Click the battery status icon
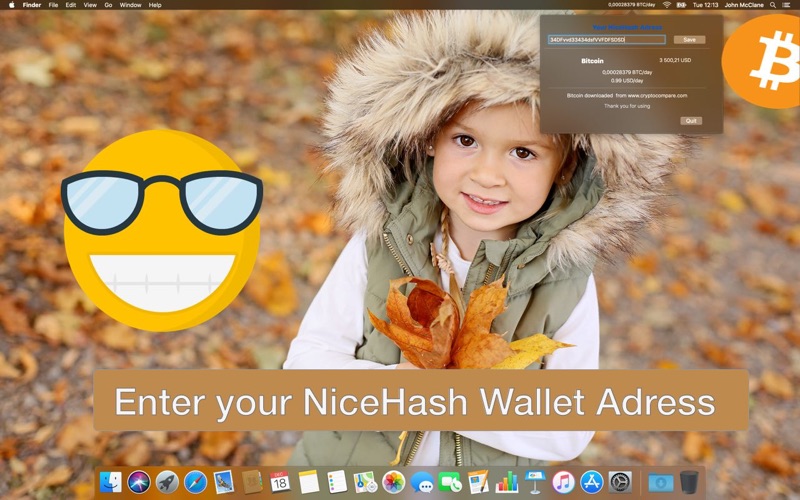This screenshot has width=800, height=500. [x=681, y=5]
